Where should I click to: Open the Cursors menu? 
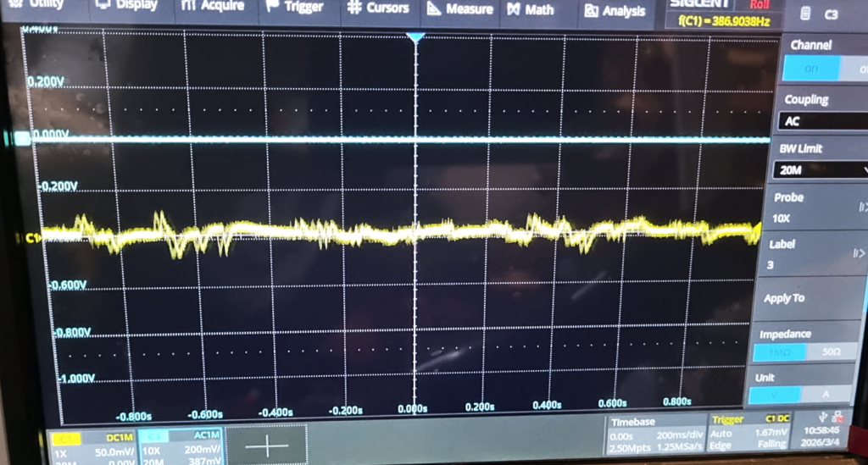click(378, 8)
